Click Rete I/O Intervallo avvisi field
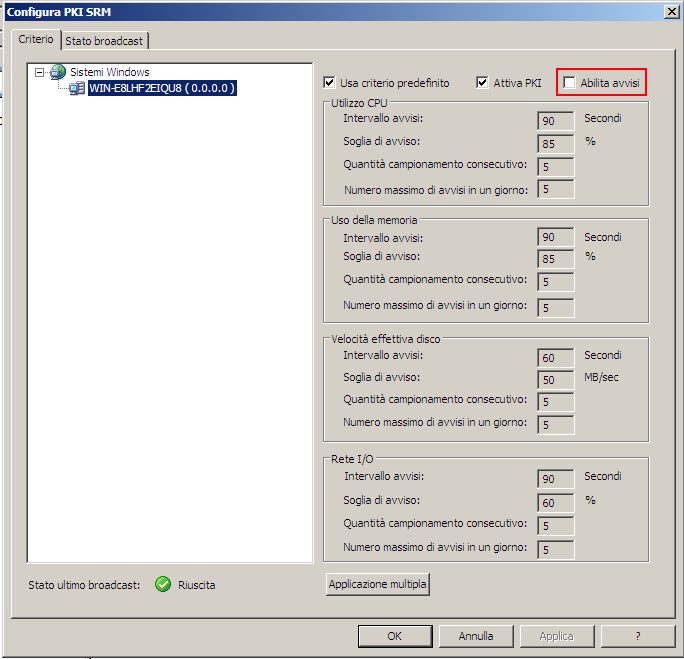Image resolution: width=684 pixels, height=659 pixels. [556, 479]
